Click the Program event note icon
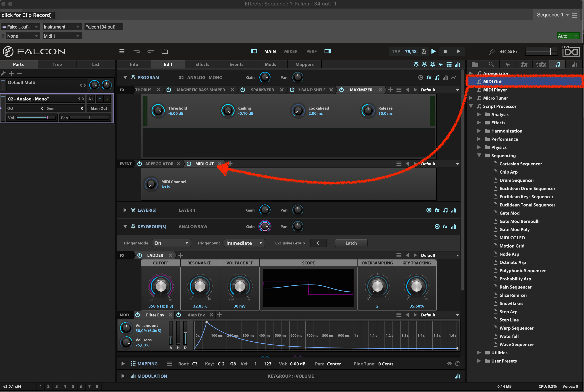Viewport: 584px width, 392px height. tap(437, 78)
